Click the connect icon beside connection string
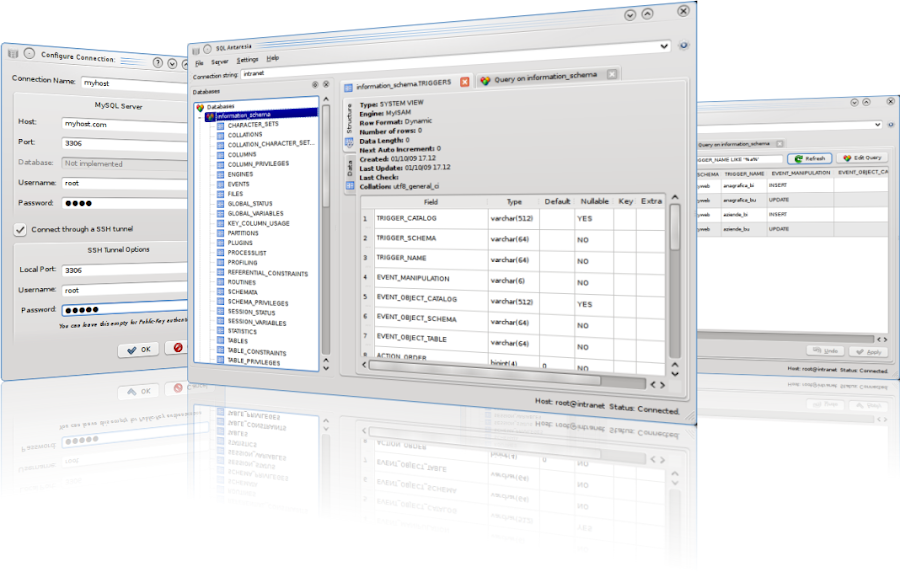 (684, 45)
